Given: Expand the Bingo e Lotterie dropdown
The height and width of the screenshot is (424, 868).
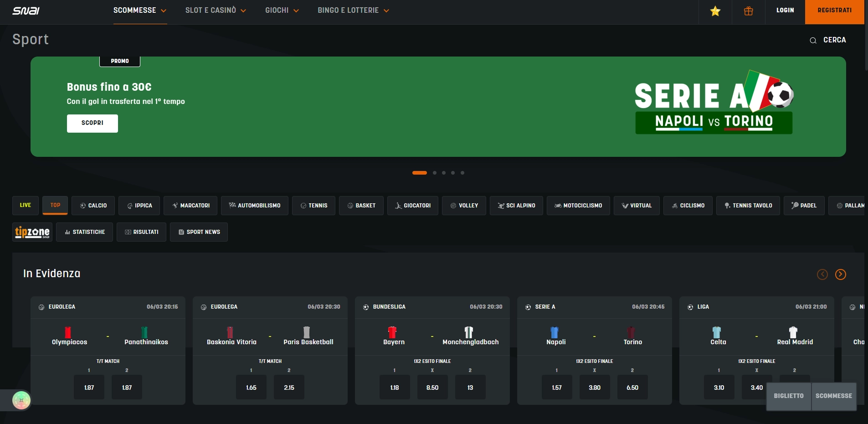Looking at the screenshot, I should (x=353, y=10).
